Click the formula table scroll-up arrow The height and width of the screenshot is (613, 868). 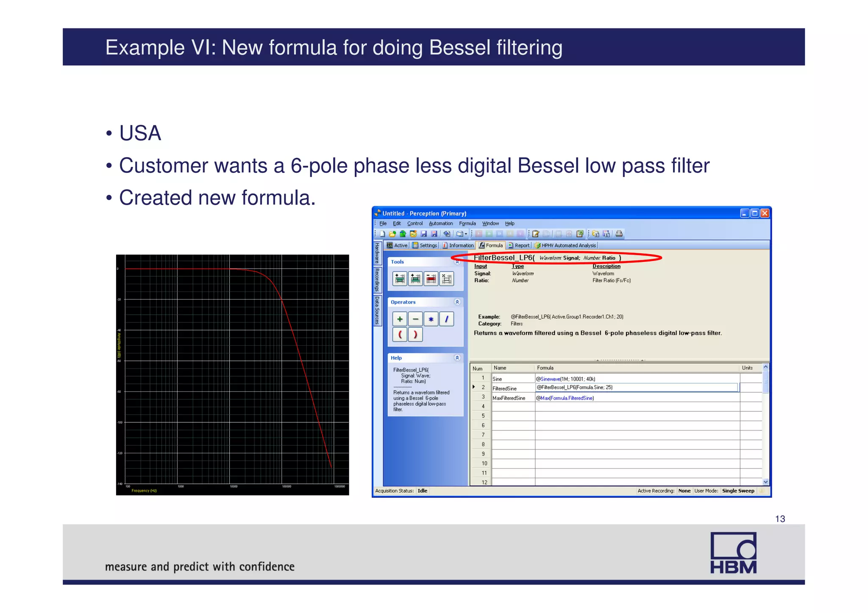pos(765,367)
